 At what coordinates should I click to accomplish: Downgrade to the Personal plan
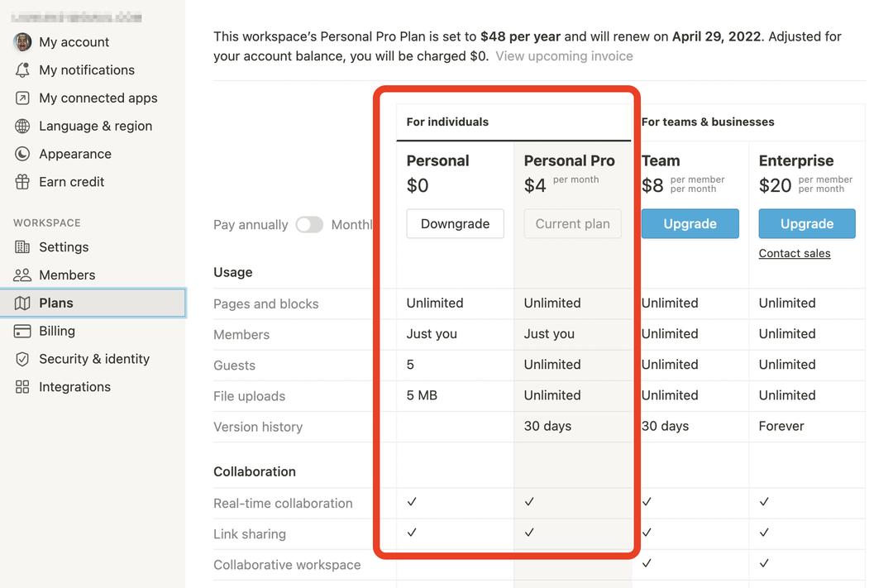pos(455,224)
